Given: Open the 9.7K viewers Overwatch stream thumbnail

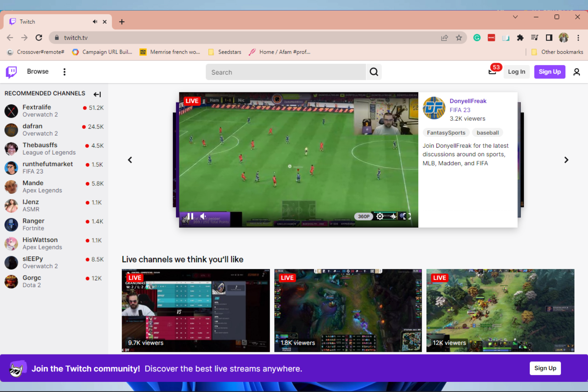Looking at the screenshot, I should [196, 311].
